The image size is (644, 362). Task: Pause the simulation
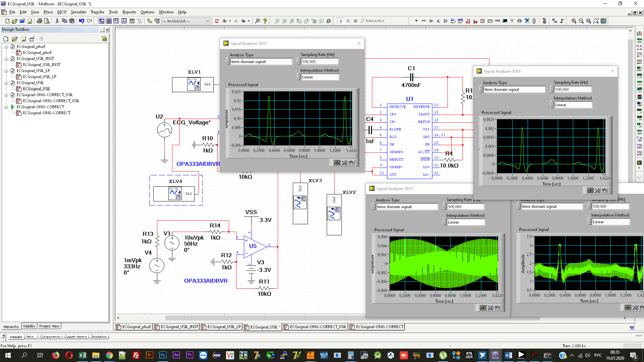(348, 21)
